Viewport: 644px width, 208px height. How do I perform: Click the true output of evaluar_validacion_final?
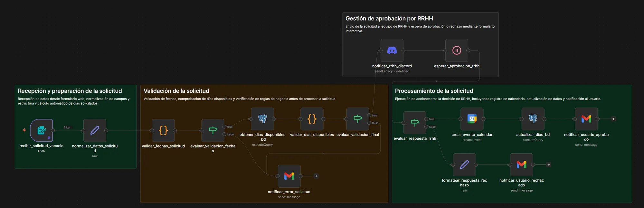369,115
